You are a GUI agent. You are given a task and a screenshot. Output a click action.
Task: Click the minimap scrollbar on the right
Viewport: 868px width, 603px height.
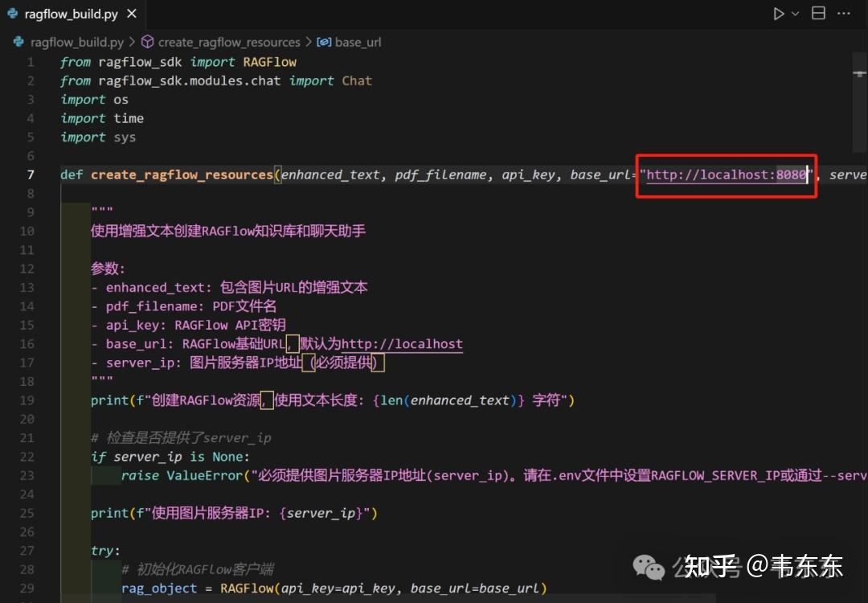[x=859, y=102]
